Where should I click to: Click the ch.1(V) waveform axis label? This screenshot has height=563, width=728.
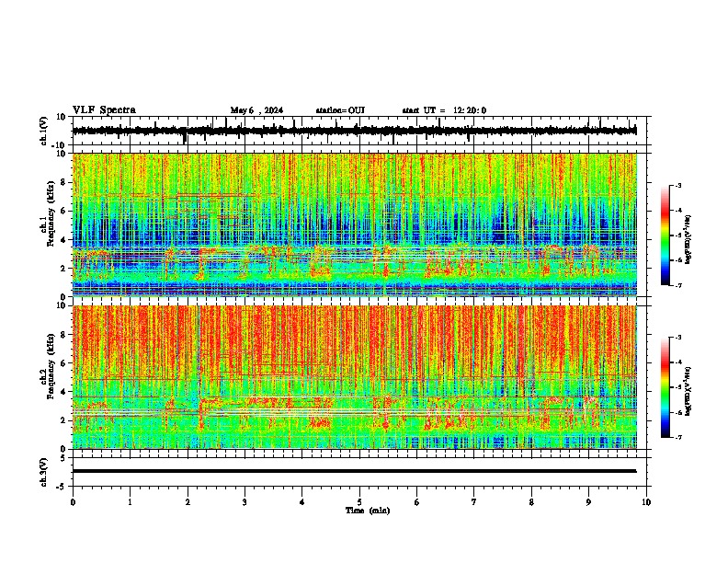[44, 131]
